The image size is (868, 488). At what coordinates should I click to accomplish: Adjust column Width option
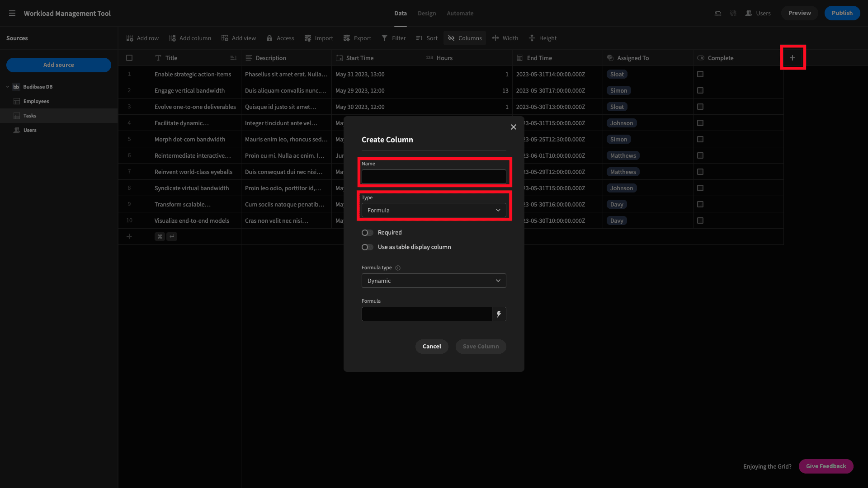tap(505, 38)
